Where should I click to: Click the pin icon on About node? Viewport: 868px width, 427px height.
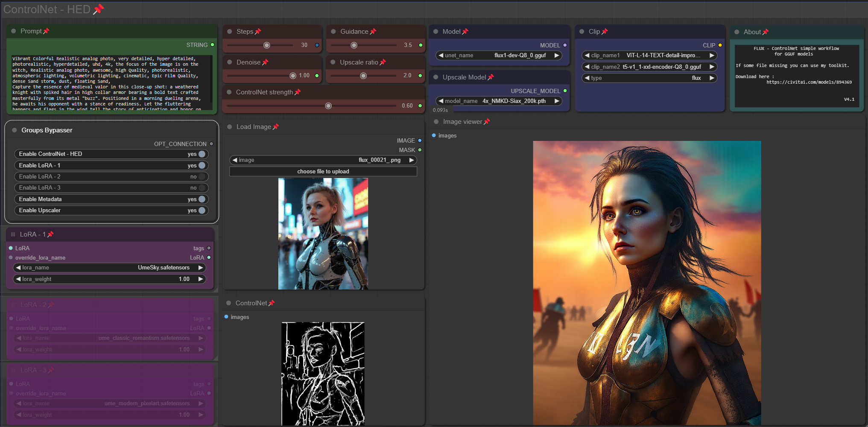[766, 32]
